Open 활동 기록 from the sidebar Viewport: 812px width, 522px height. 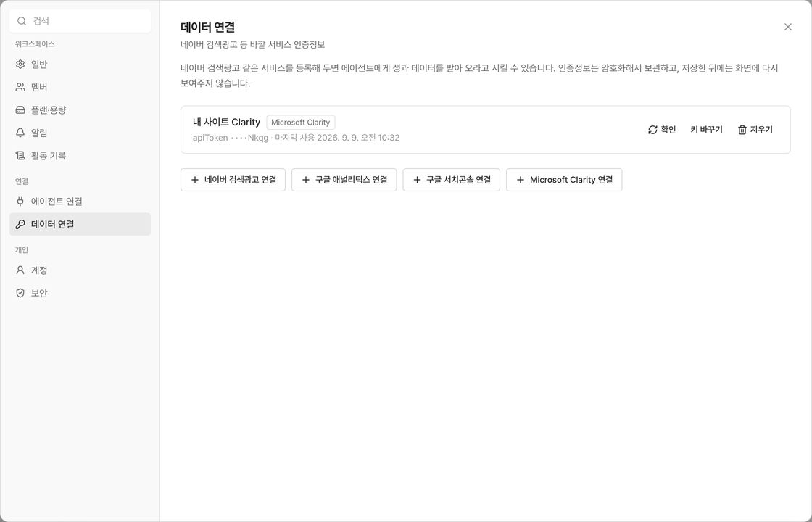(80, 155)
